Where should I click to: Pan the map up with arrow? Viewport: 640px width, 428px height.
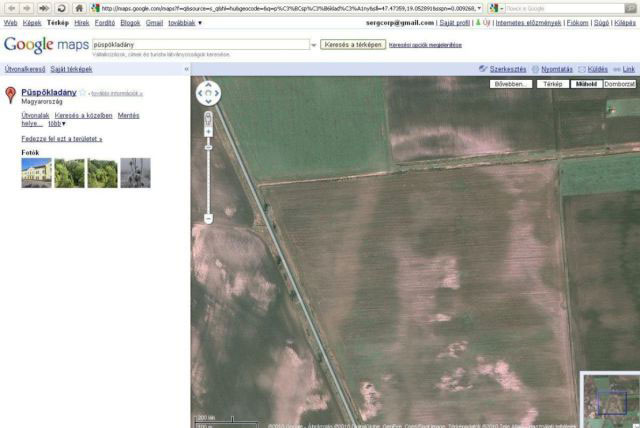click(208, 85)
